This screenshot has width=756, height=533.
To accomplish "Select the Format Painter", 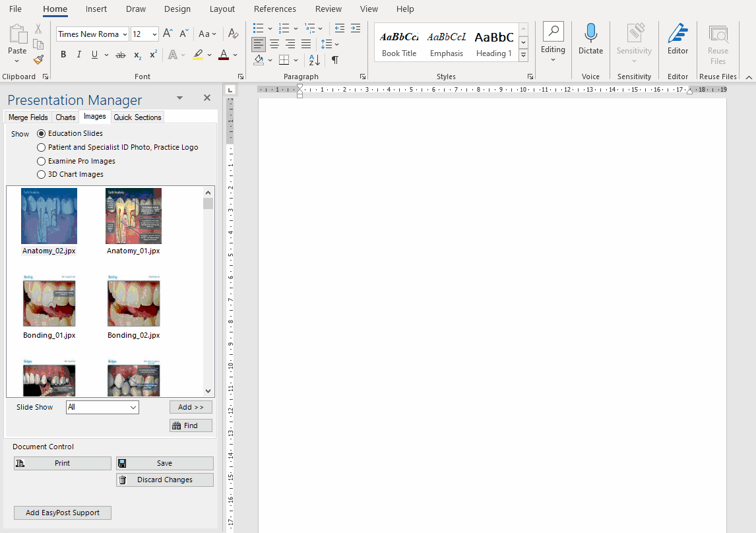I will pyautogui.click(x=38, y=59).
